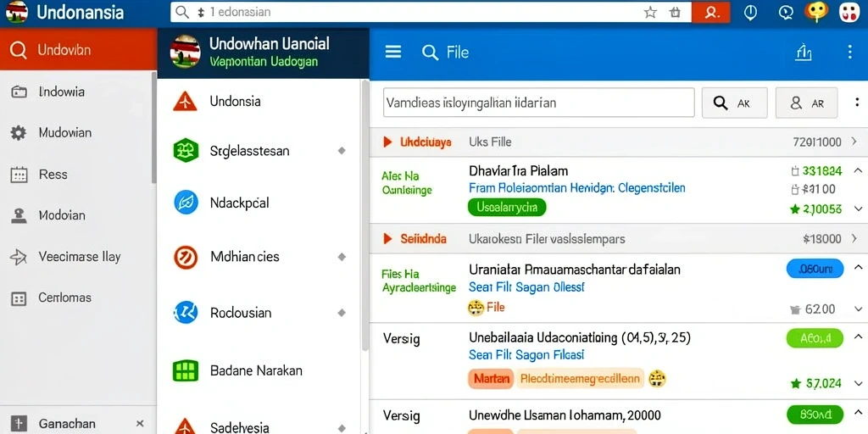Screen dimensions: 868x434
Task: Click the File search in blue header
Action: click(x=445, y=53)
